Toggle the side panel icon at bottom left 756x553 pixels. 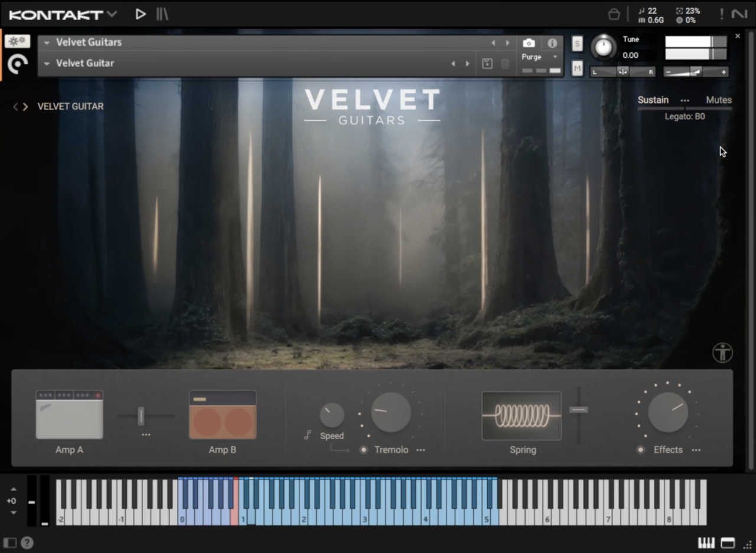[10, 543]
